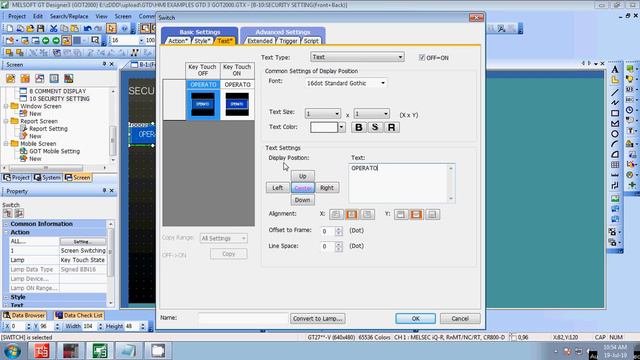Open the Date/Time clock object tool

[x=630, y=110]
